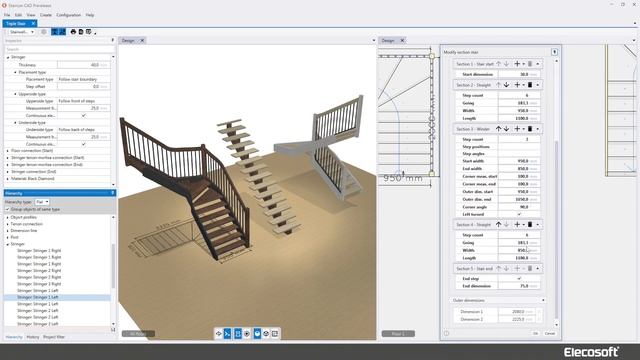Click second blue icon in 3D view toolbar
The width and height of the screenshot is (640, 360).
point(228,334)
